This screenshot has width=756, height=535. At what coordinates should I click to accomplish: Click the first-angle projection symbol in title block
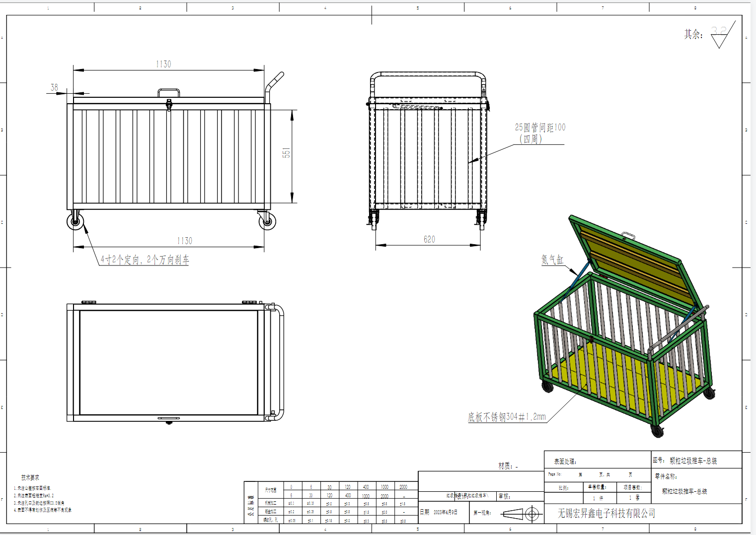click(x=521, y=514)
